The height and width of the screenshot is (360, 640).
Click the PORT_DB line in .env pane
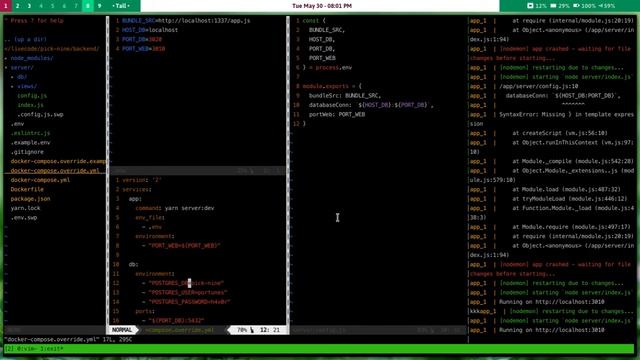[x=142, y=39]
